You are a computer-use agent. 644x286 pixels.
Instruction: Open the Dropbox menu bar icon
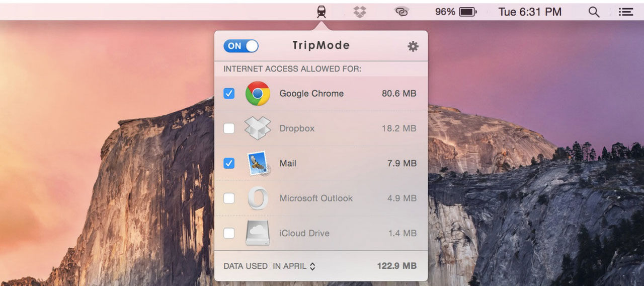(360, 12)
